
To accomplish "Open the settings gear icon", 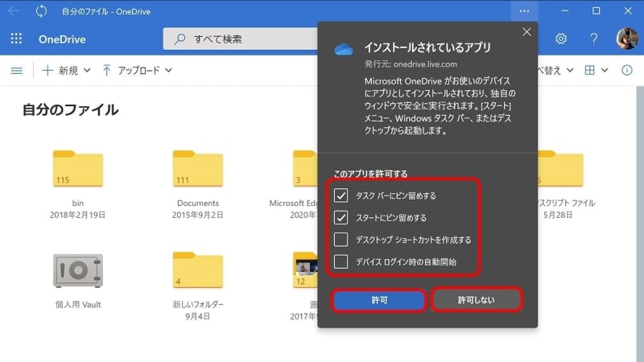I will click(x=560, y=39).
